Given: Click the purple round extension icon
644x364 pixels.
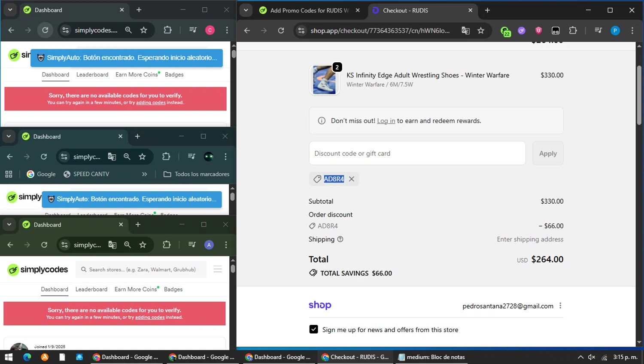Looking at the screenshot, I should (x=522, y=30).
